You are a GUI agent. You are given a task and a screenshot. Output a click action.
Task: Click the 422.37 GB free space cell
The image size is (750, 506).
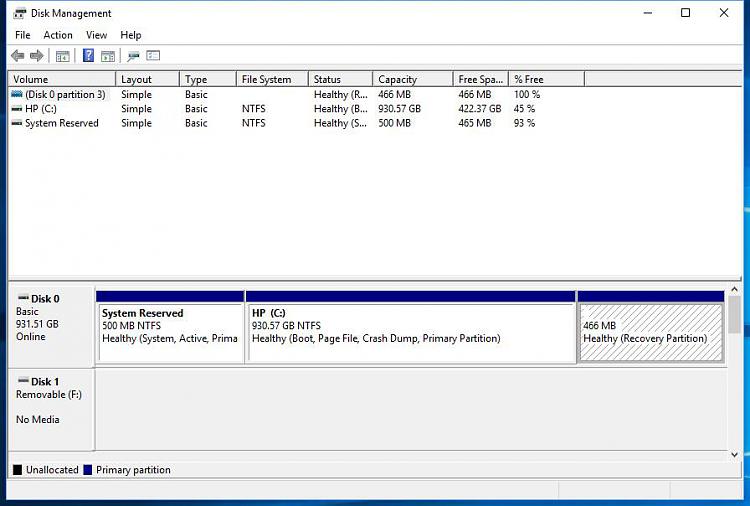pos(480,109)
